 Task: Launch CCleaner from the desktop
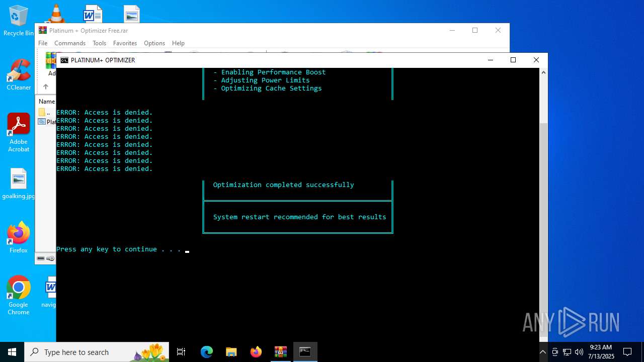19,74
